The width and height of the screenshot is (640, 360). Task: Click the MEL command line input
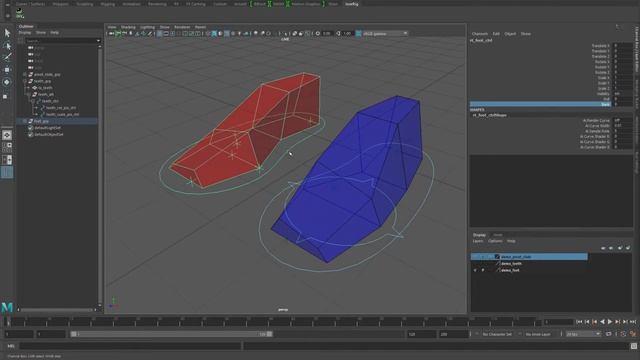click(x=130, y=346)
